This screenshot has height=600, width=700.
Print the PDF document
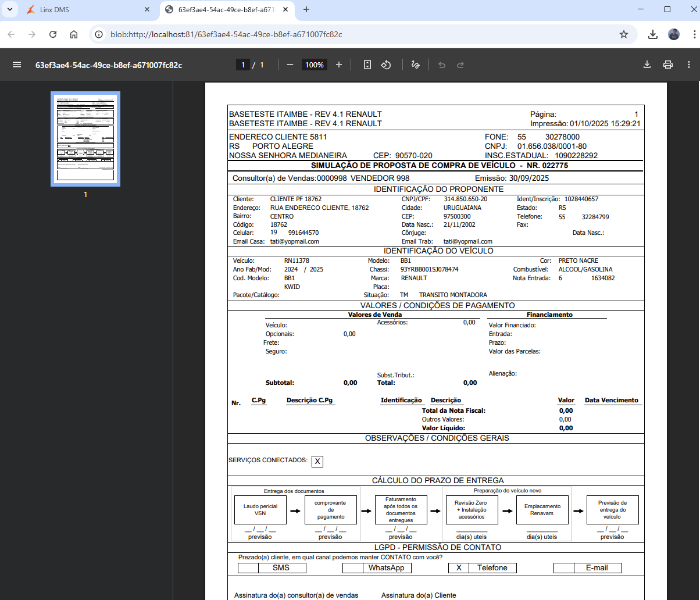[x=668, y=65]
